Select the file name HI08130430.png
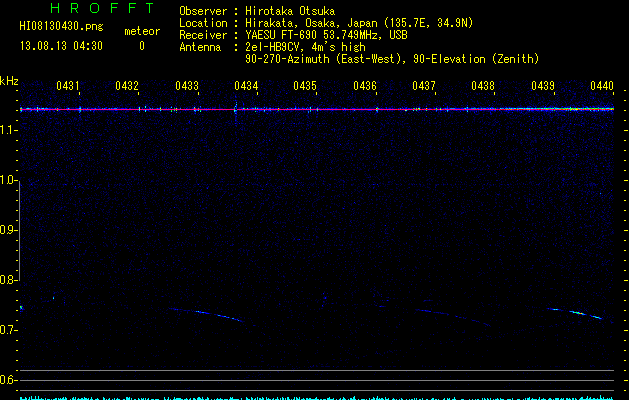Image resolution: width=629 pixels, height=400 pixels. 61,27
